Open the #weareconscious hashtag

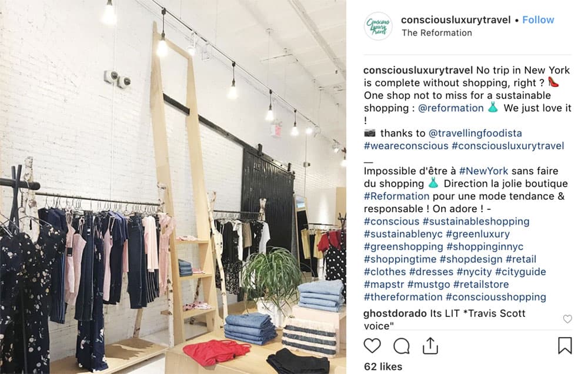point(406,146)
